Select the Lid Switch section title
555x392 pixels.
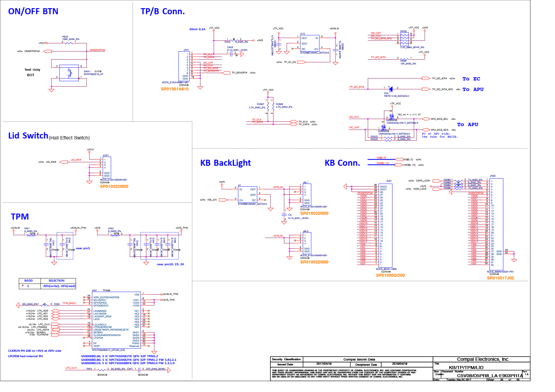(x=28, y=136)
